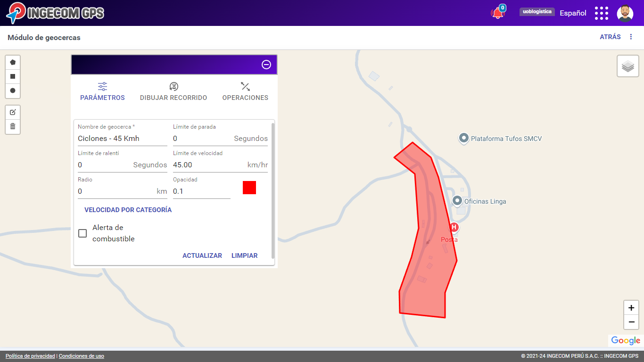Open the Español language selector
The height and width of the screenshot is (362, 644).
point(573,13)
